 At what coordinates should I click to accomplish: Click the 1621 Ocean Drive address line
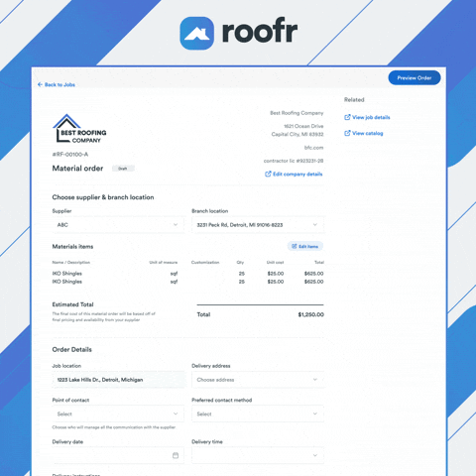[x=303, y=126]
